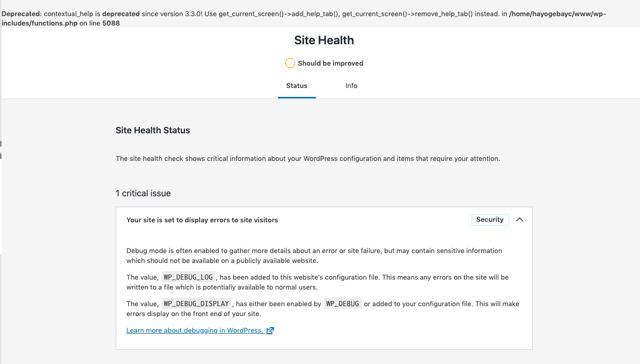Click the Site Health Status heading
Viewport: 640px width, 364px height.
tap(153, 130)
